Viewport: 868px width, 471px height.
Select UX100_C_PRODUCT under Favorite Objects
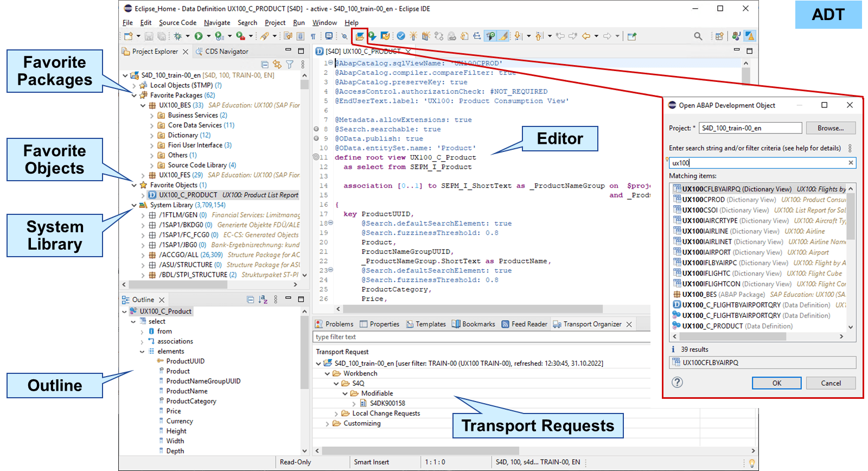(224, 195)
